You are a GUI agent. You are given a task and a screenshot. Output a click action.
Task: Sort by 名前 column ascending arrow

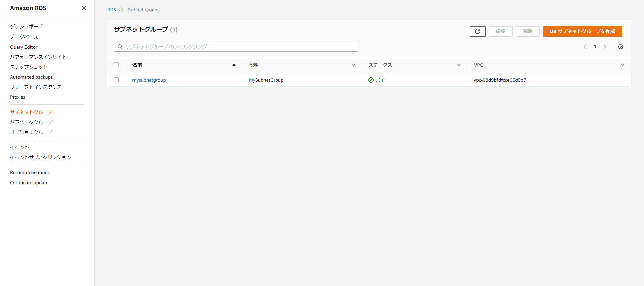tap(234, 65)
